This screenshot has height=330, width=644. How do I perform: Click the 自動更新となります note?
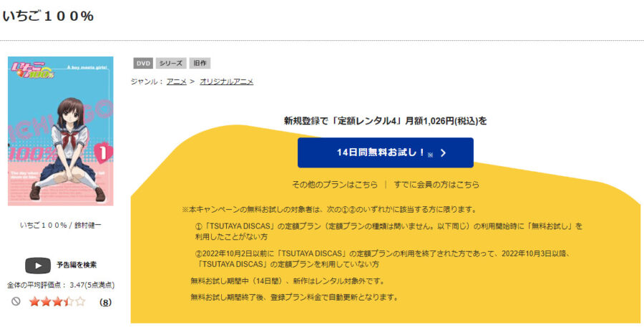[x=295, y=297]
